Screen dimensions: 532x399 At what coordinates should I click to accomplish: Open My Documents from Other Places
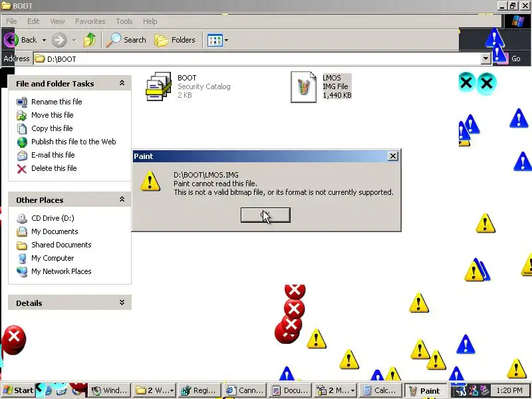pos(55,231)
